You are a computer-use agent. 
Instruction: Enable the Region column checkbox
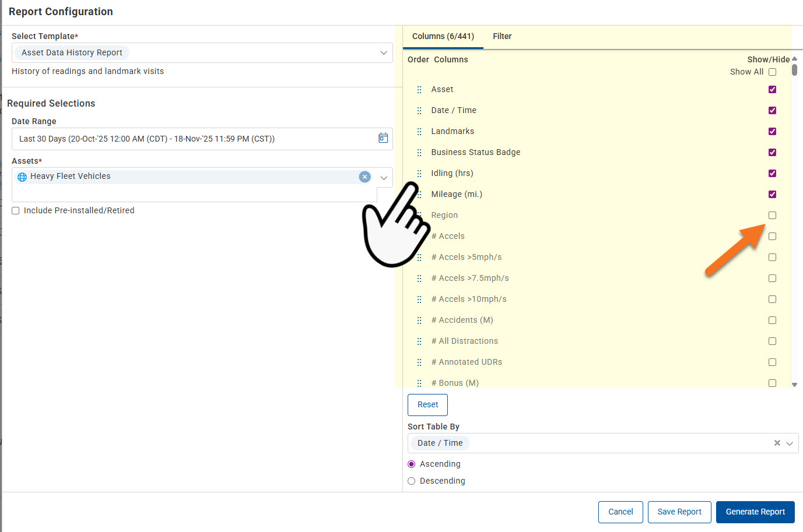772,216
